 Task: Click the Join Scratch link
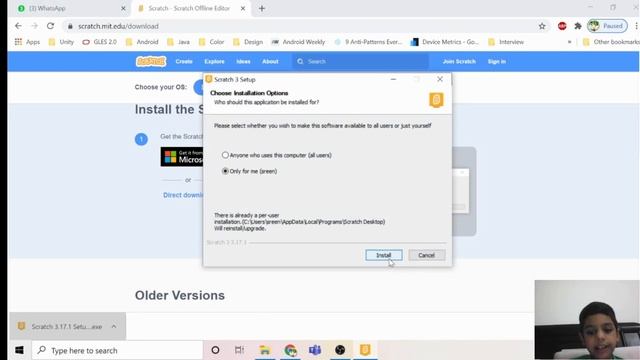tap(459, 62)
